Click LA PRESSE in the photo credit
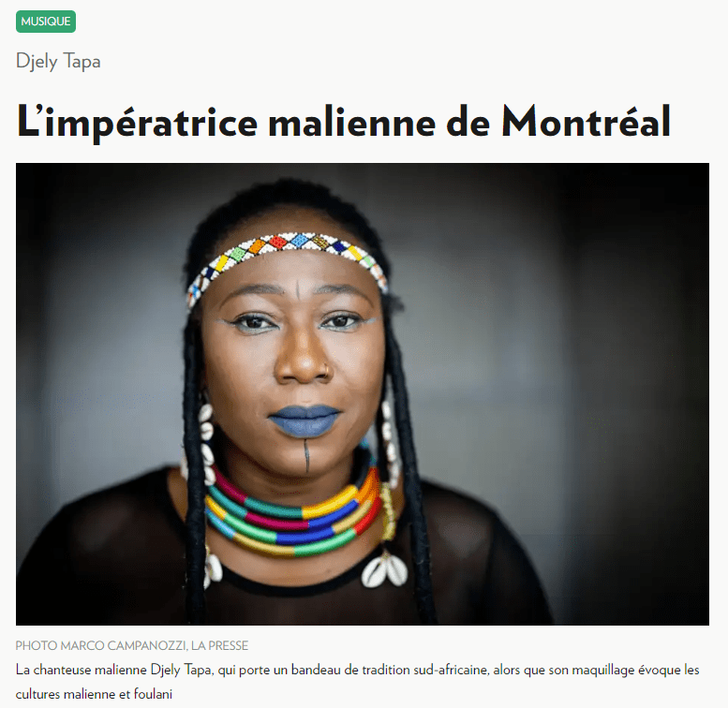Image resolution: width=728 pixels, height=708 pixels. 219,646
